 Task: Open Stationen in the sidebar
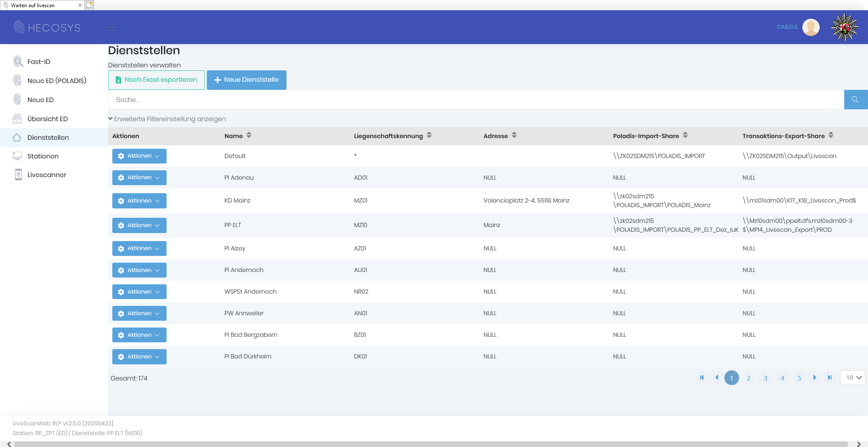tap(43, 156)
